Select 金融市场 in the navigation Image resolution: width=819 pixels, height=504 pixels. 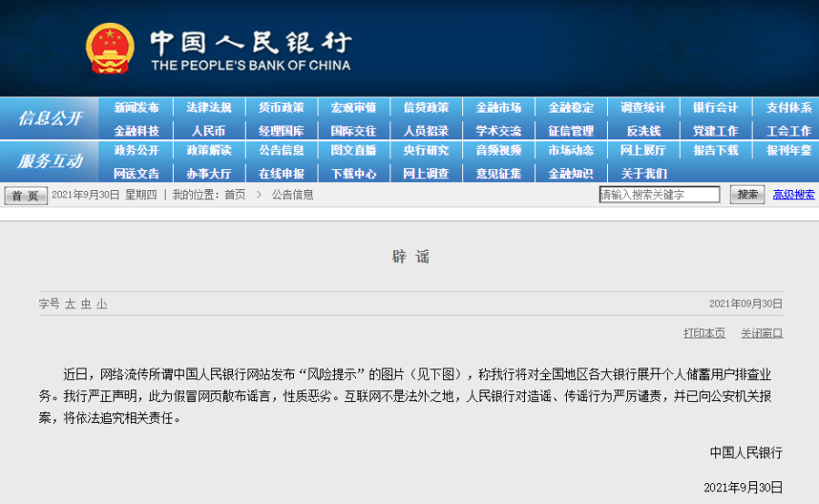[499, 107]
